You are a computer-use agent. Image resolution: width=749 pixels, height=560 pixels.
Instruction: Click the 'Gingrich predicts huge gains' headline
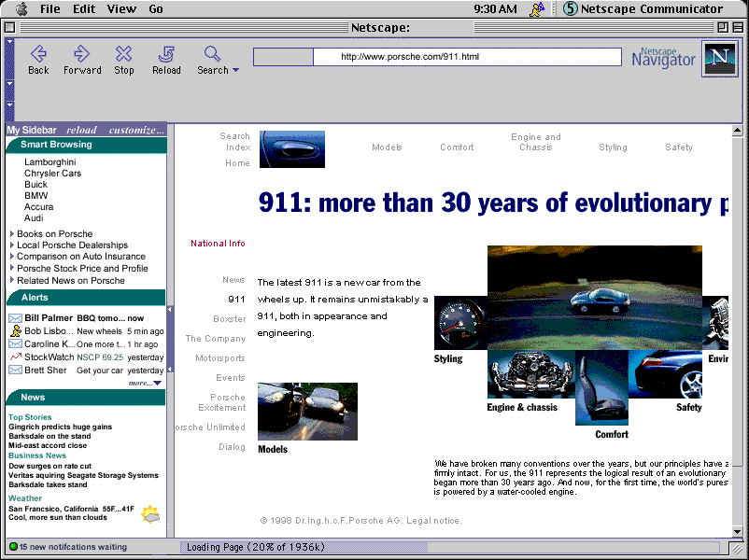click(60, 427)
